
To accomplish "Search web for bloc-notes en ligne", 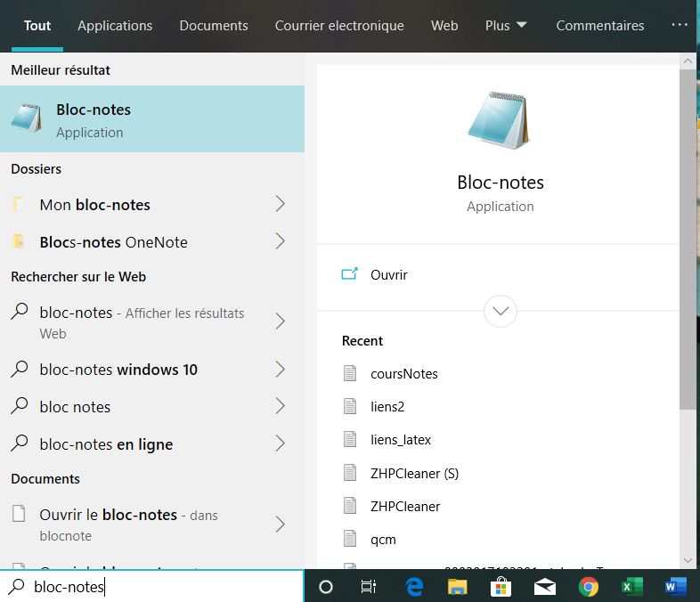I will pyautogui.click(x=152, y=444).
